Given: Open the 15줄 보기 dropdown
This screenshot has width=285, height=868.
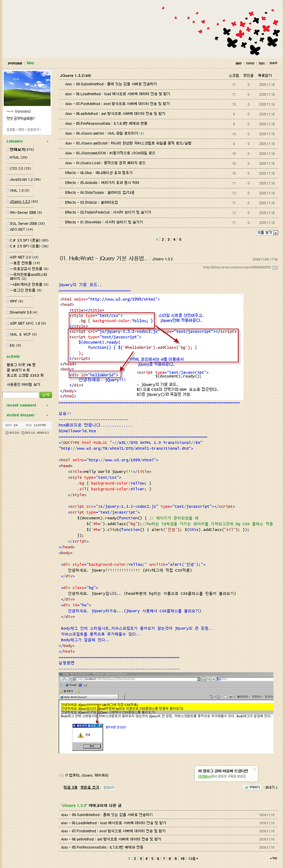Looking at the screenshot, I should [x=267, y=233].
